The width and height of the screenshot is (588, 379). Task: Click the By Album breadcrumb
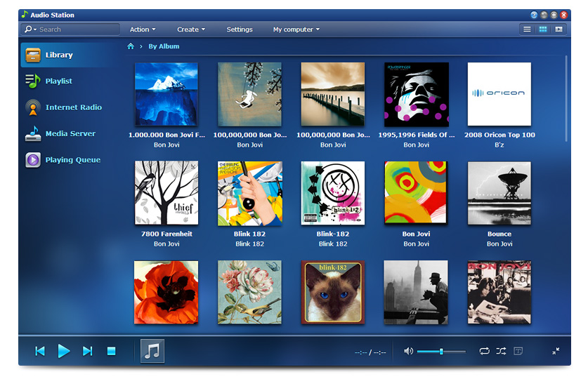[164, 46]
